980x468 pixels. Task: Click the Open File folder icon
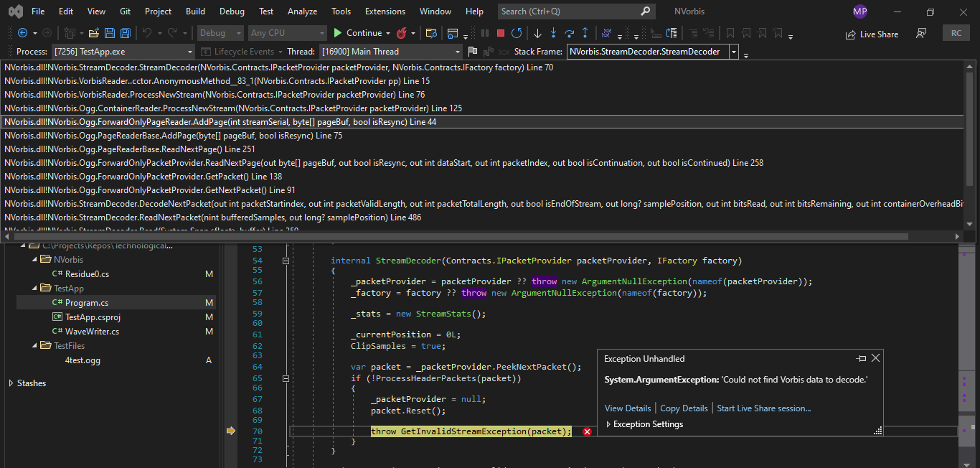point(93,33)
